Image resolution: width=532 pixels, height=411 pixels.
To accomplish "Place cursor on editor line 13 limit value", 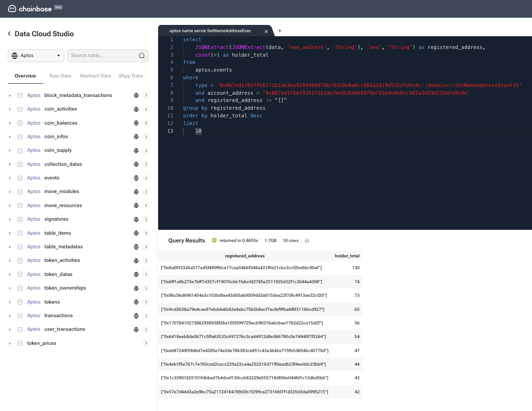I will [x=198, y=131].
